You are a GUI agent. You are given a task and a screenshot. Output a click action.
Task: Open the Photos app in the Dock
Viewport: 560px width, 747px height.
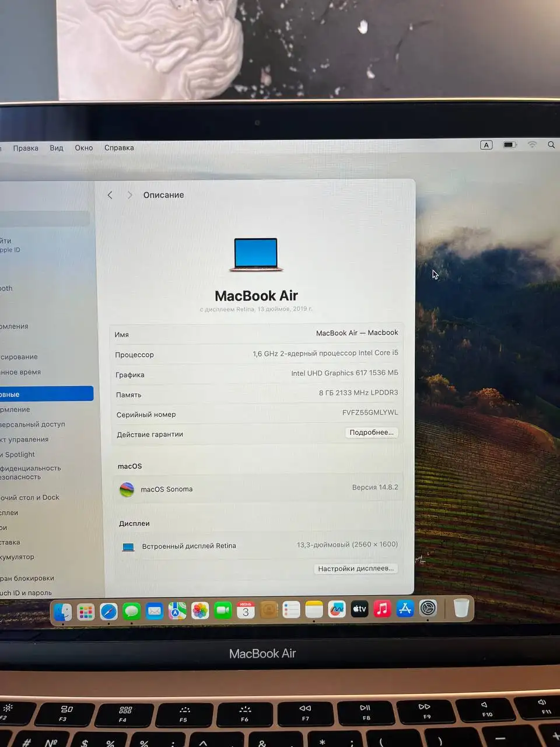tap(200, 611)
